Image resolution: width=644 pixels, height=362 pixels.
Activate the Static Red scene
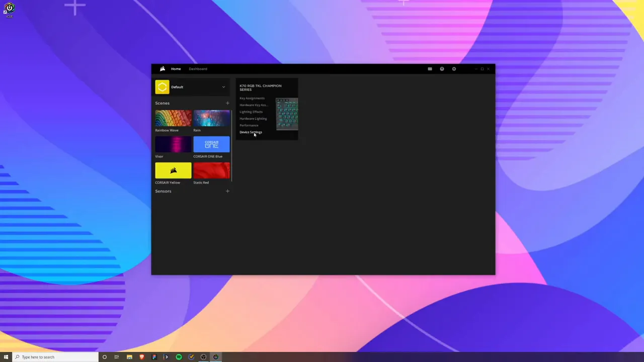211,171
